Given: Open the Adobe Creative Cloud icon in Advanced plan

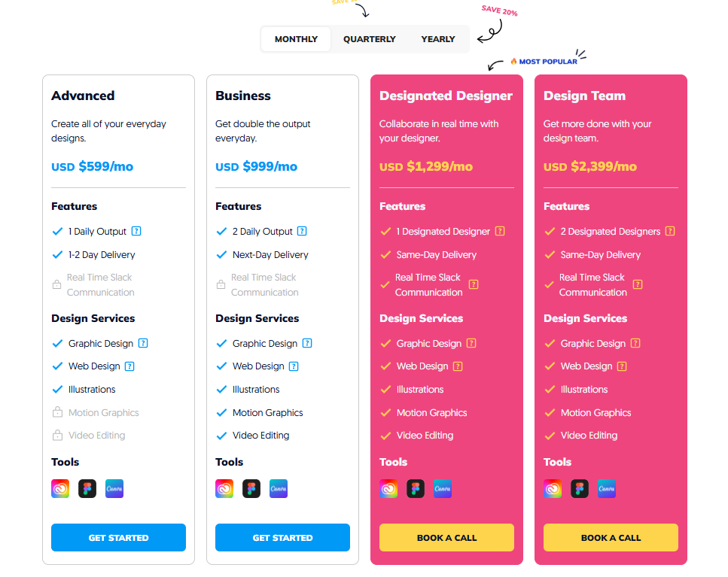Looking at the screenshot, I should [x=60, y=487].
